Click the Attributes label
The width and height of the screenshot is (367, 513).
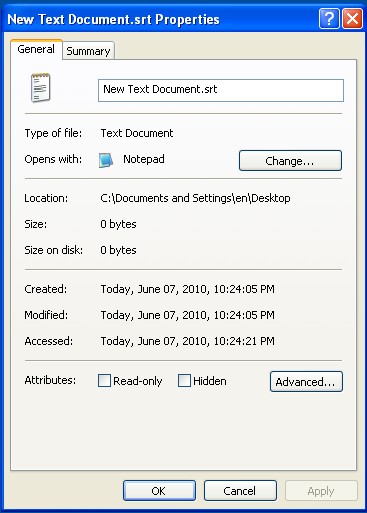(50, 380)
